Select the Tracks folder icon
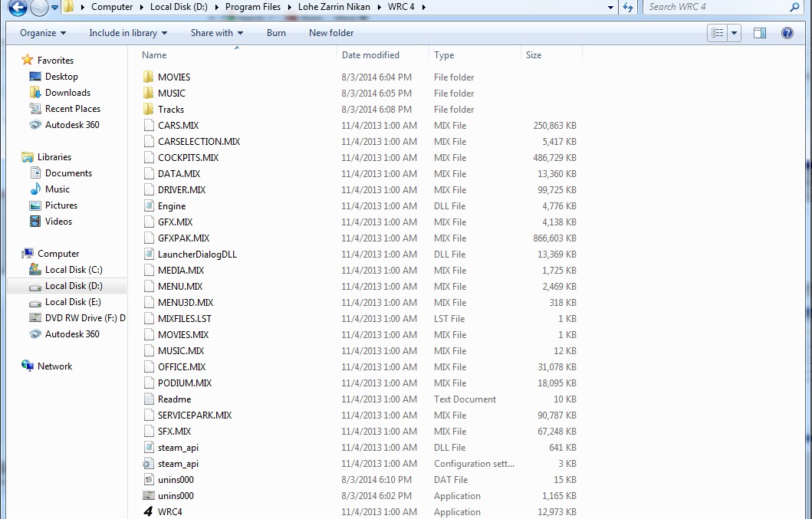Viewport: 812px width, 519px height. (x=149, y=109)
